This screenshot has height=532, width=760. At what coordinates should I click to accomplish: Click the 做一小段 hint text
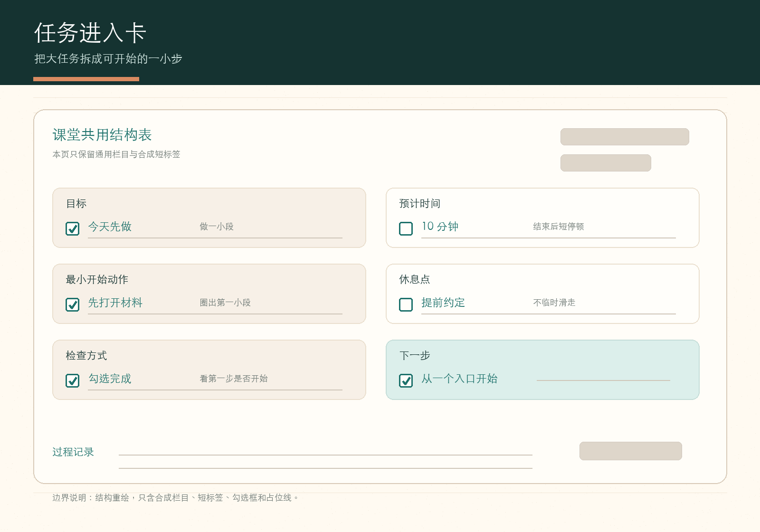pos(217,227)
